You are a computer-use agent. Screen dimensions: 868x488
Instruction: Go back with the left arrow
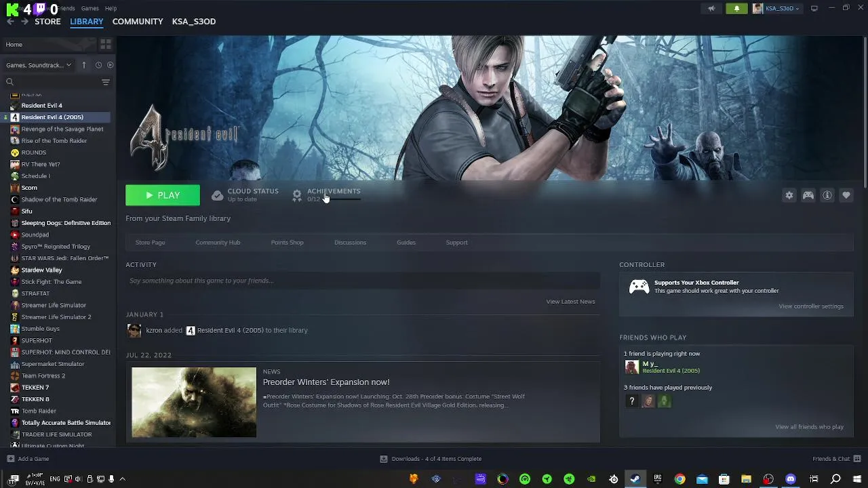point(10,22)
